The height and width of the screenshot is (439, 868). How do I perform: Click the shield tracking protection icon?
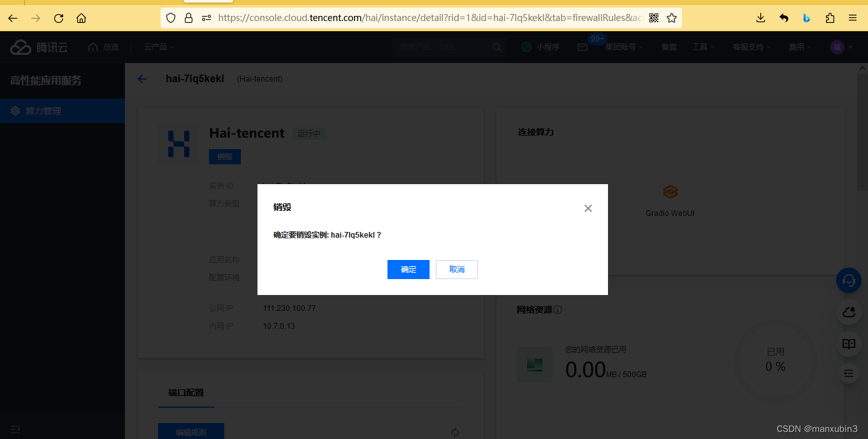pyautogui.click(x=171, y=18)
